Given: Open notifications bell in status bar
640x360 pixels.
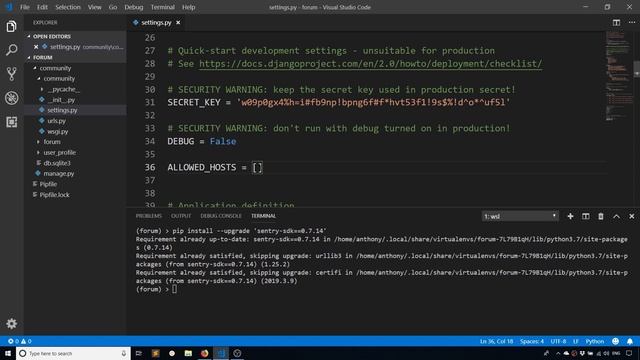Looking at the screenshot, I should click(x=630, y=341).
